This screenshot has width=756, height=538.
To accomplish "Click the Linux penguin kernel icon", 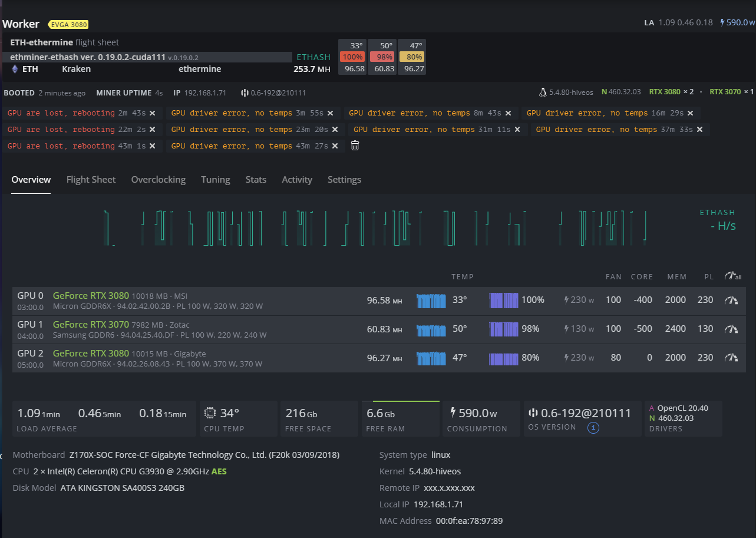I will pyautogui.click(x=543, y=93).
